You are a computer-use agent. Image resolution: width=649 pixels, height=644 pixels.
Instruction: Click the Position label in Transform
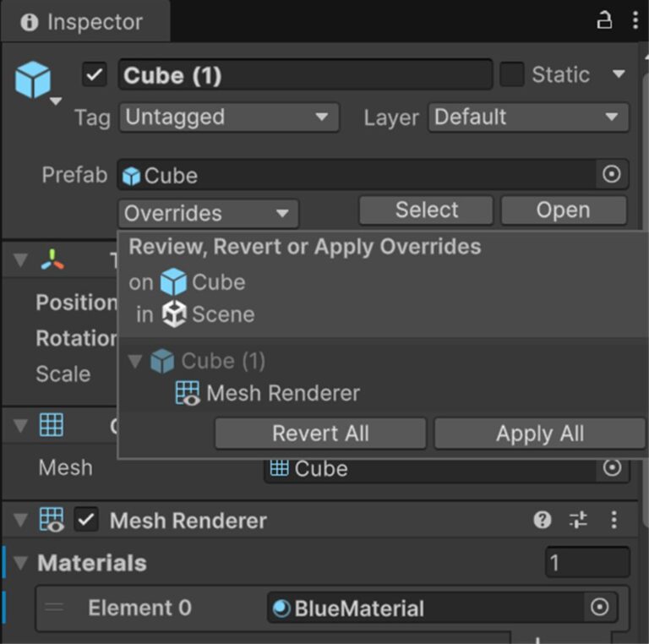[77, 303]
